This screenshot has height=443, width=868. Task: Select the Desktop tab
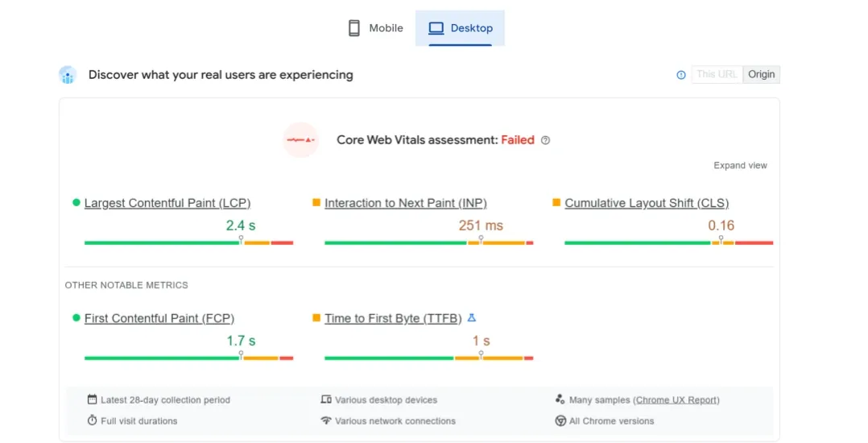point(461,28)
